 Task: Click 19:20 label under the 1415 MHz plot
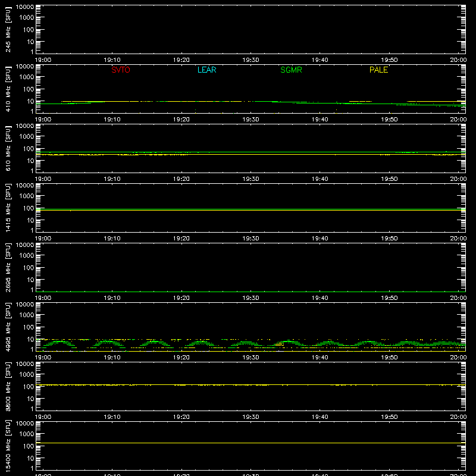(181, 239)
